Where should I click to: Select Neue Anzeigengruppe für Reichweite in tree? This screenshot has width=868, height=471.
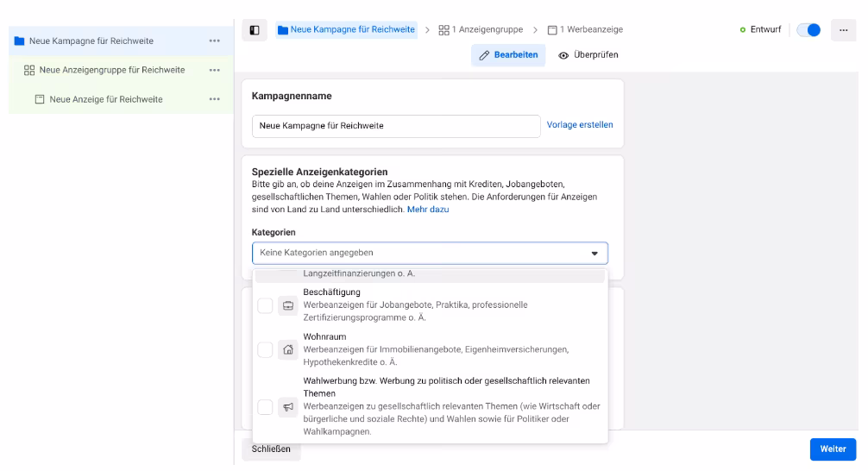pos(110,70)
